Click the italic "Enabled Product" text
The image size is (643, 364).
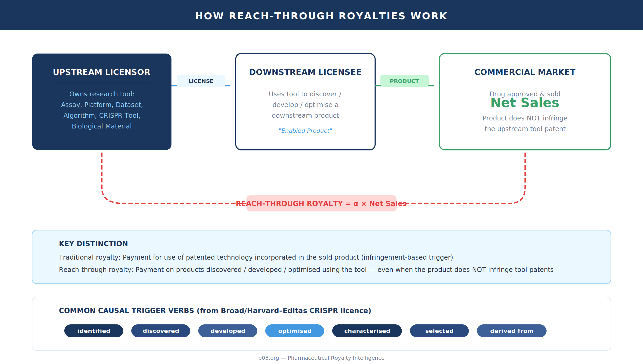coord(305,131)
